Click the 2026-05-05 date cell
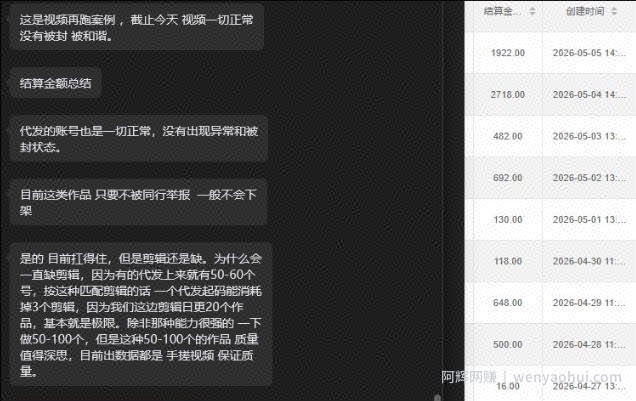The height and width of the screenshot is (401, 636). tap(589, 53)
